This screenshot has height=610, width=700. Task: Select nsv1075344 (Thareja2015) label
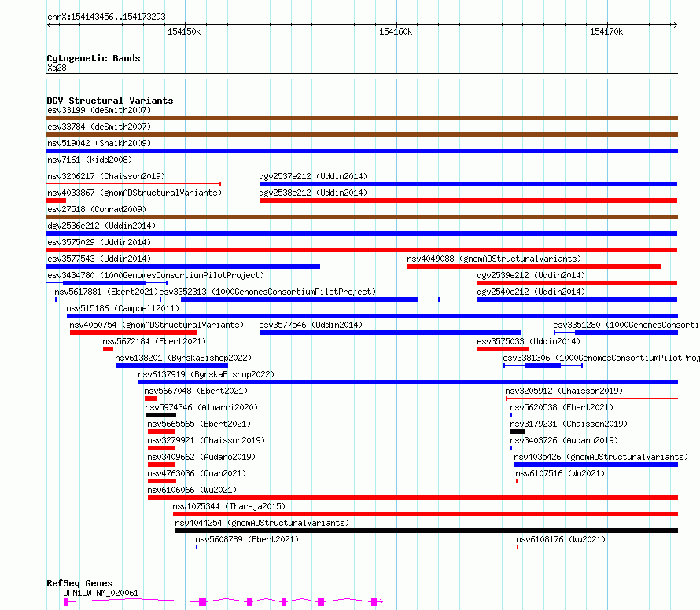tap(229, 506)
